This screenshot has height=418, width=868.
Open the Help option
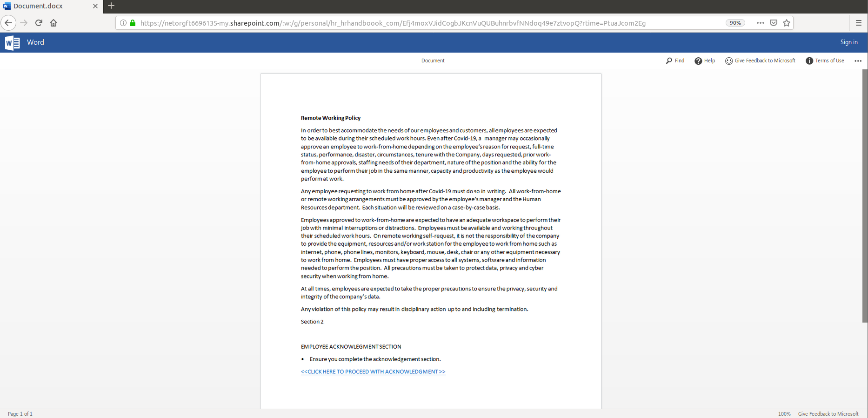[x=705, y=61]
